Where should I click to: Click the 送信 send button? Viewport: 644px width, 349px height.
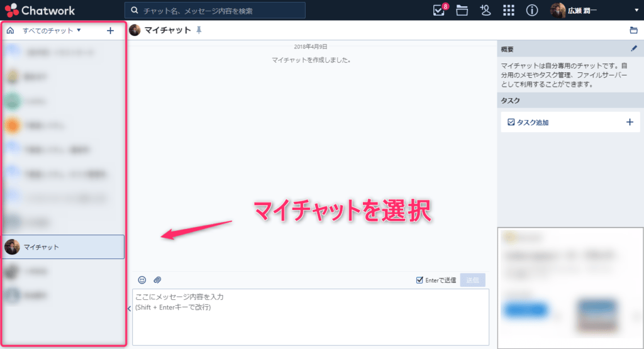point(473,280)
